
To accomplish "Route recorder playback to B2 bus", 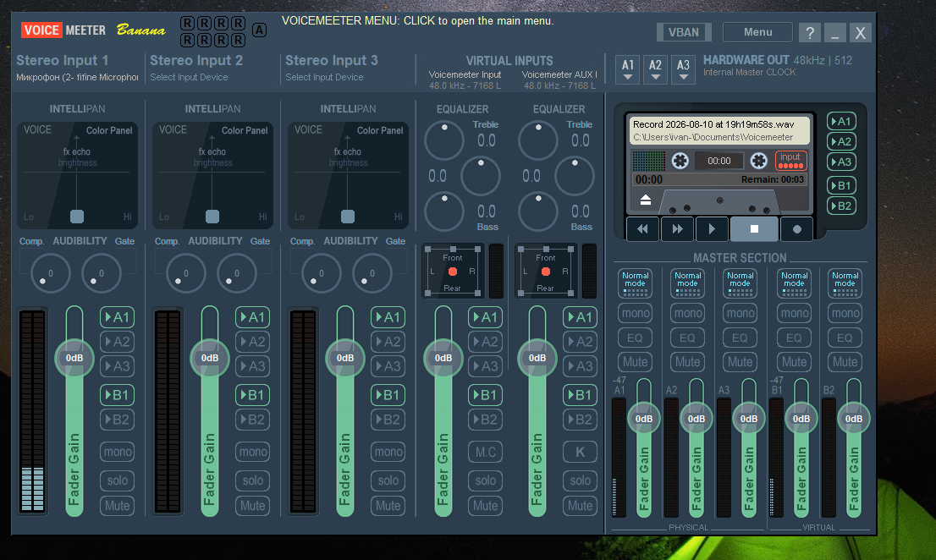I will pos(841,206).
